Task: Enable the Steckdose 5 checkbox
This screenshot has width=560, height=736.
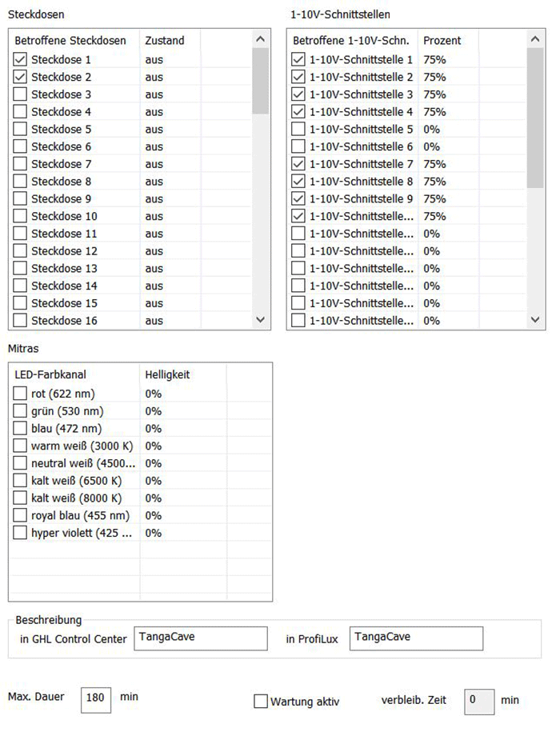Action: (x=21, y=130)
